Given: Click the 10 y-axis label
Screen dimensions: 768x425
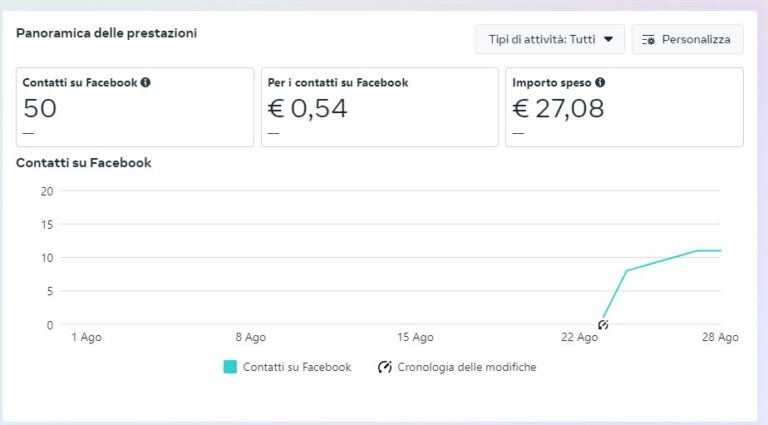Looking at the screenshot, I should point(47,258).
